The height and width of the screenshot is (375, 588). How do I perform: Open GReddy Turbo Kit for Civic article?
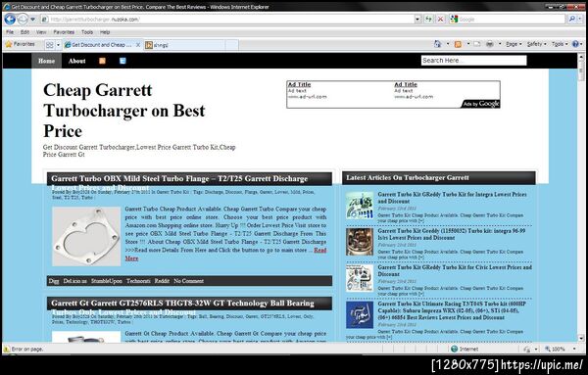coord(455,270)
